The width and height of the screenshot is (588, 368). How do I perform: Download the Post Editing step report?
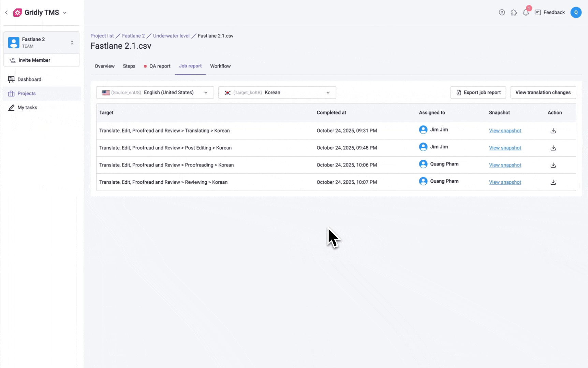coord(553,148)
